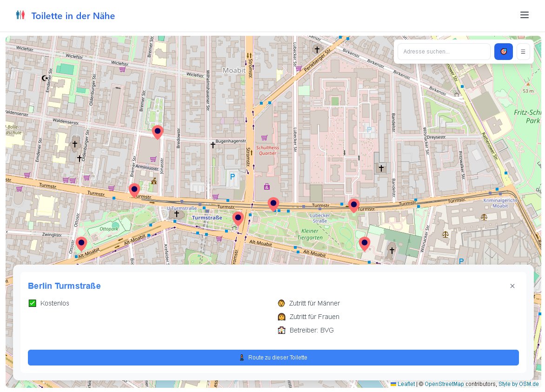This screenshot has width=545, height=392.
Task: Click the 'Zutritt für Männer' entry
Action: click(309, 303)
